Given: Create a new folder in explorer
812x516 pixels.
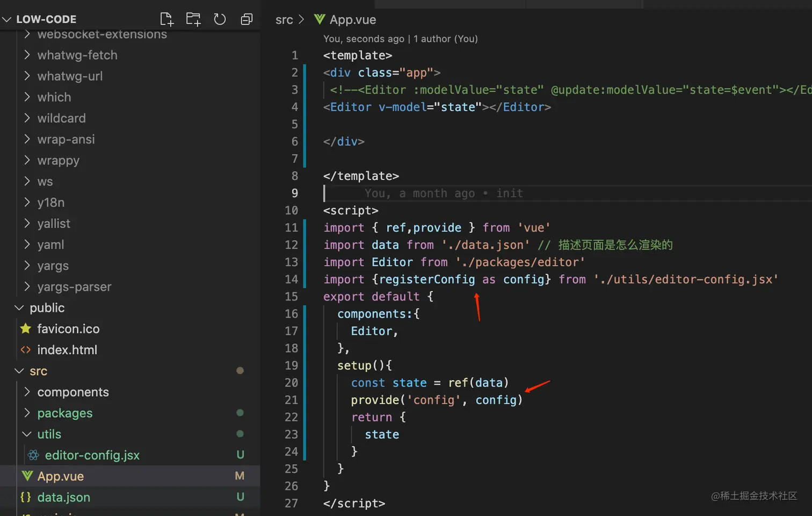Looking at the screenshot, I should [193, 19].
